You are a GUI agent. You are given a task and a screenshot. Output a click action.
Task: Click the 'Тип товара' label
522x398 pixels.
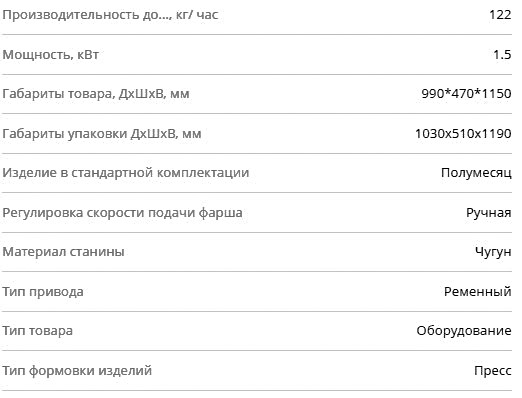pos(38,331)
